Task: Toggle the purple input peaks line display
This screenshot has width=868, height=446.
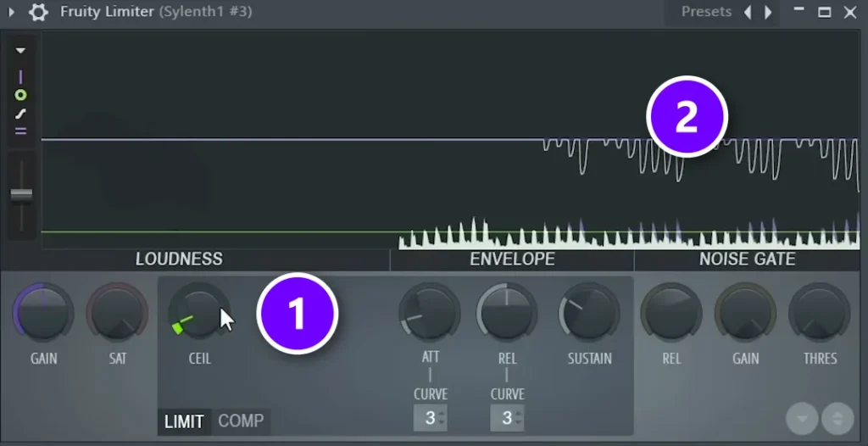Action: click(20, 77)
